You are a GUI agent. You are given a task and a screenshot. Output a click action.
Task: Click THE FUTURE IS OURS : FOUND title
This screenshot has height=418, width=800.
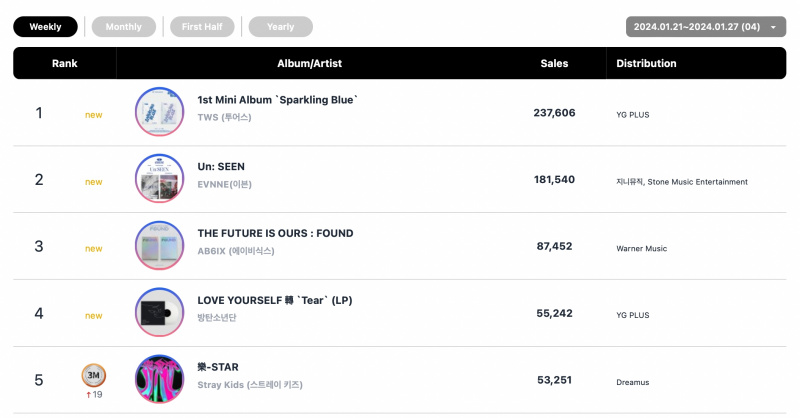[276, 233]
